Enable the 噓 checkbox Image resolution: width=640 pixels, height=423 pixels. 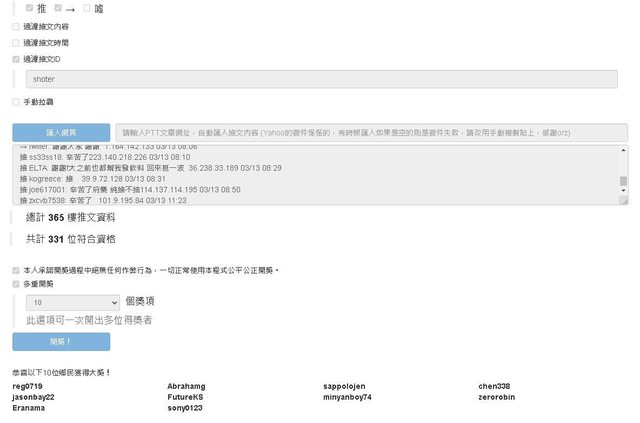click(x=87, y=8)
